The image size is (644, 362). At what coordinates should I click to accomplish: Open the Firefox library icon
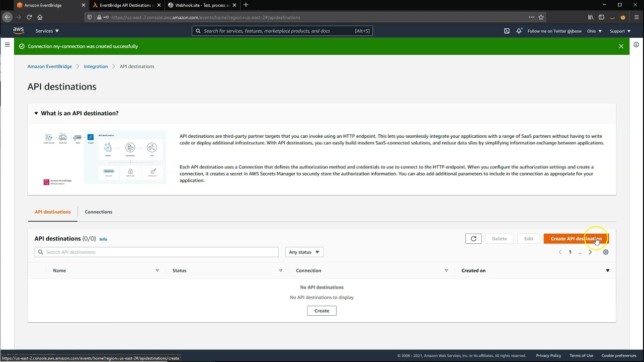pos(591,17)
